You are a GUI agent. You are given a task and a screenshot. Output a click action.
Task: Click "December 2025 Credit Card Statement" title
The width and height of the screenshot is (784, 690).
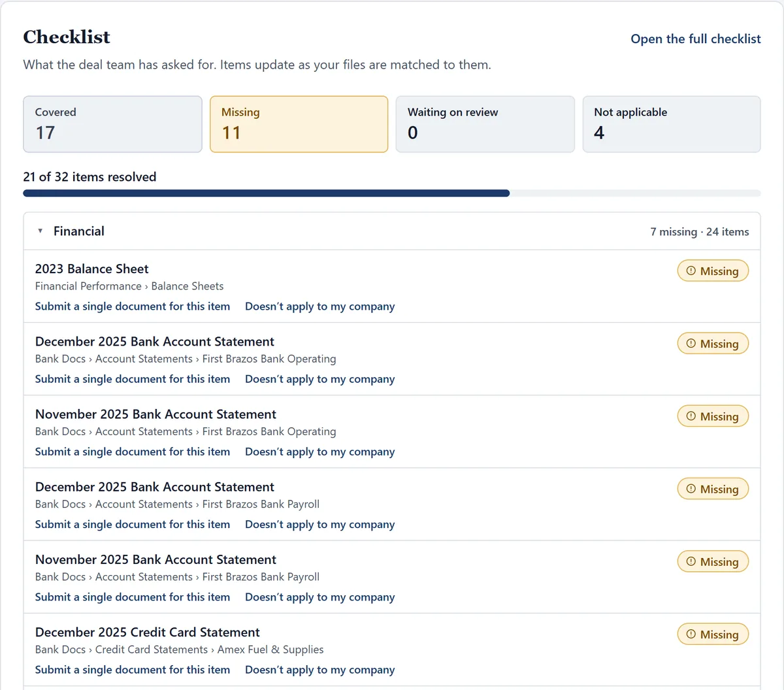coord(148,632)
